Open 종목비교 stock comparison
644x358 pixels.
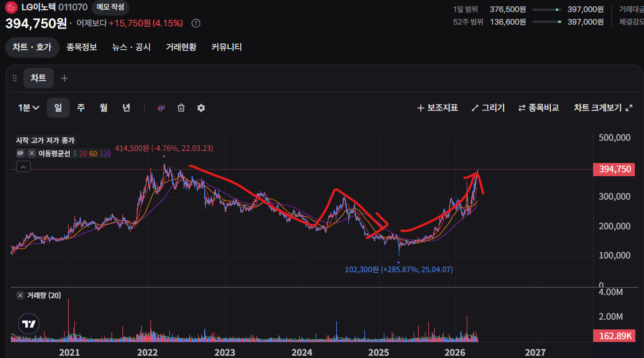pyautogui.click(x=539, y=108)
